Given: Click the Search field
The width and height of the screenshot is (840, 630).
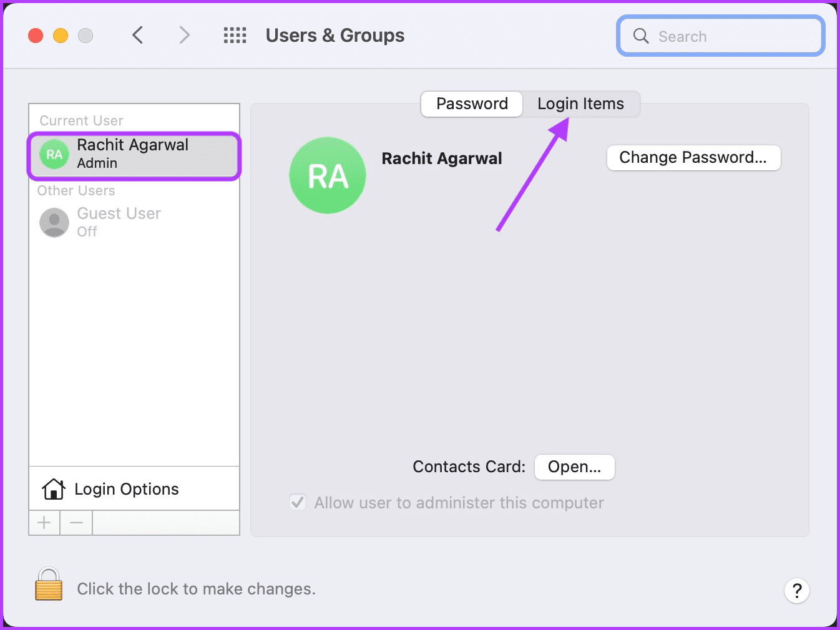Looking at the screenshot, I should coord(721,36).
